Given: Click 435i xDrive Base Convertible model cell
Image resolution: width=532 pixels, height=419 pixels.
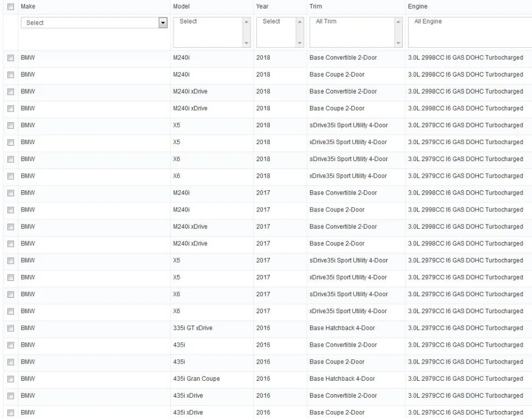Looking at the screenshot, I should (188, 396).
